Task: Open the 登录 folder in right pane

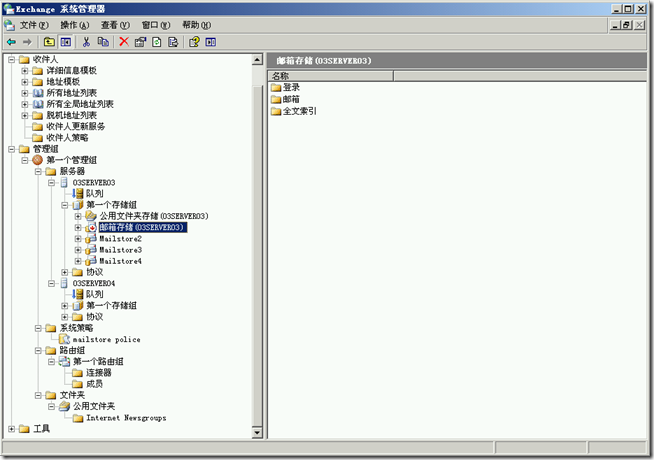Action: [x=285, y=87]
